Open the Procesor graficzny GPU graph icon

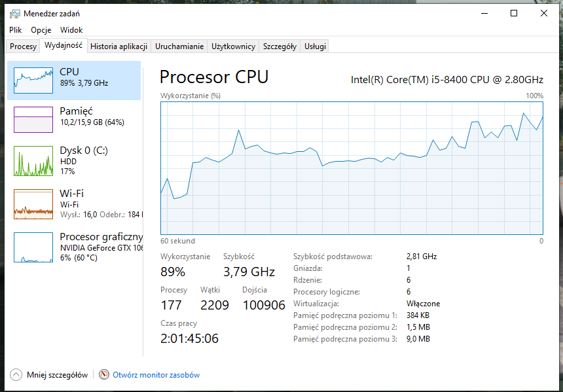33,247
